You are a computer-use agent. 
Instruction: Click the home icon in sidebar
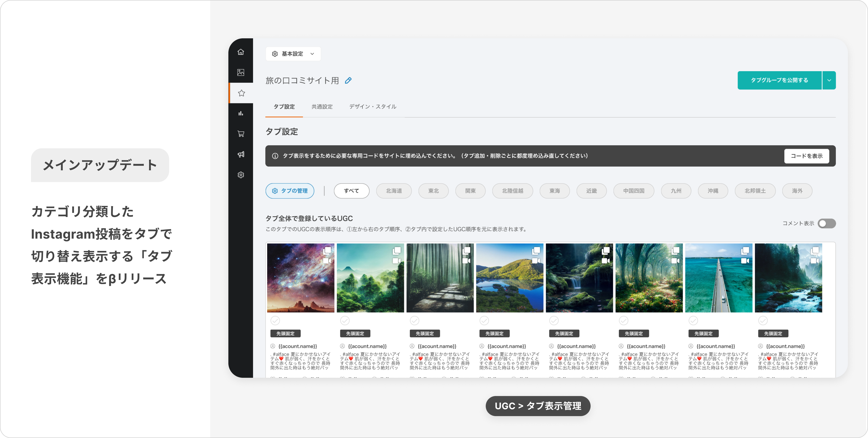click(240, 52)
